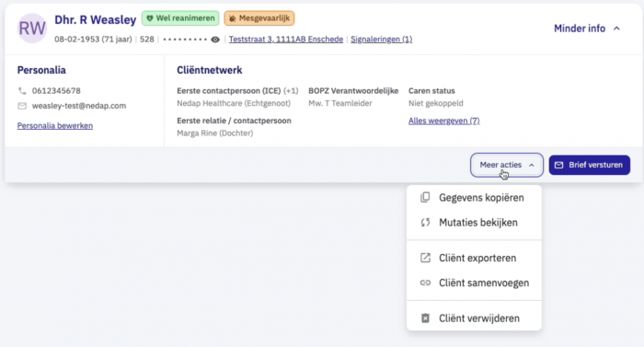Reveal hidden number with the eye icon
Screen dimensions: 644x347
coord(215,40)
